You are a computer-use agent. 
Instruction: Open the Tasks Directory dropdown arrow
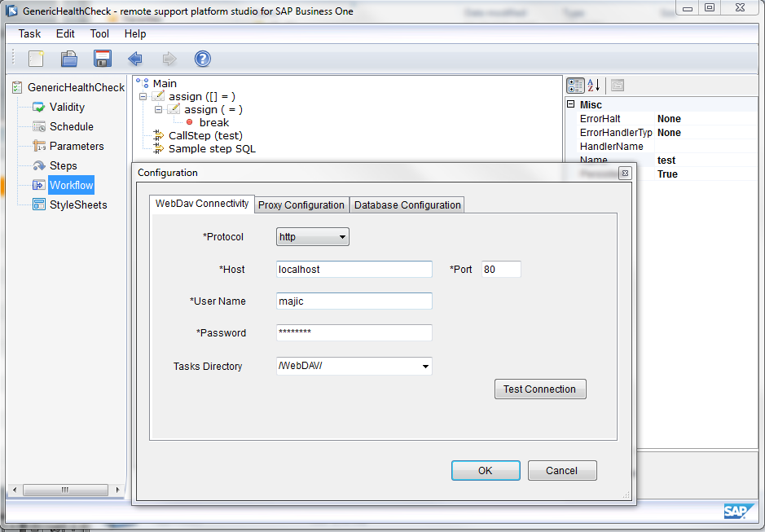coord(425,366)
